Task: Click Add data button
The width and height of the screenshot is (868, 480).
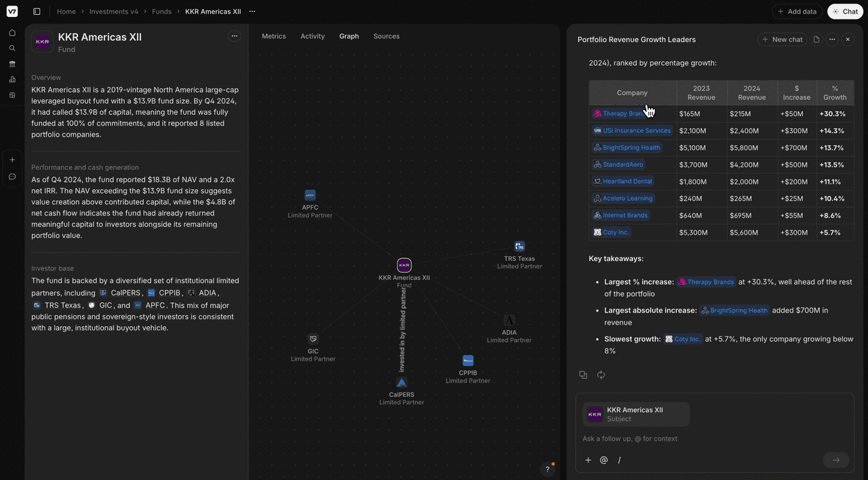Action: (x=797, y=12)
